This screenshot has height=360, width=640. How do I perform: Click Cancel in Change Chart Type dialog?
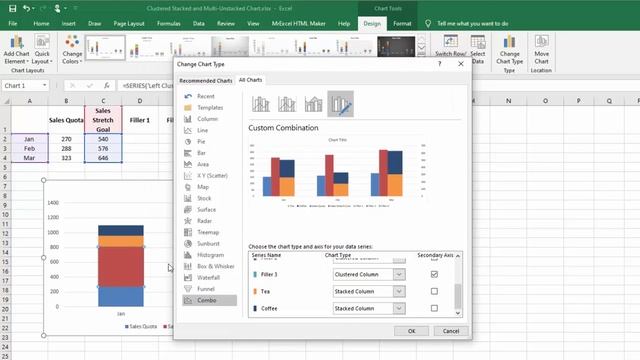click(x=451, y=331)
